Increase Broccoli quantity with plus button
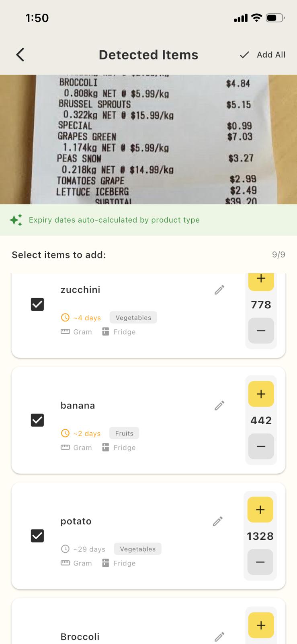This screenshot has height=644, width=297. (261, 625)
